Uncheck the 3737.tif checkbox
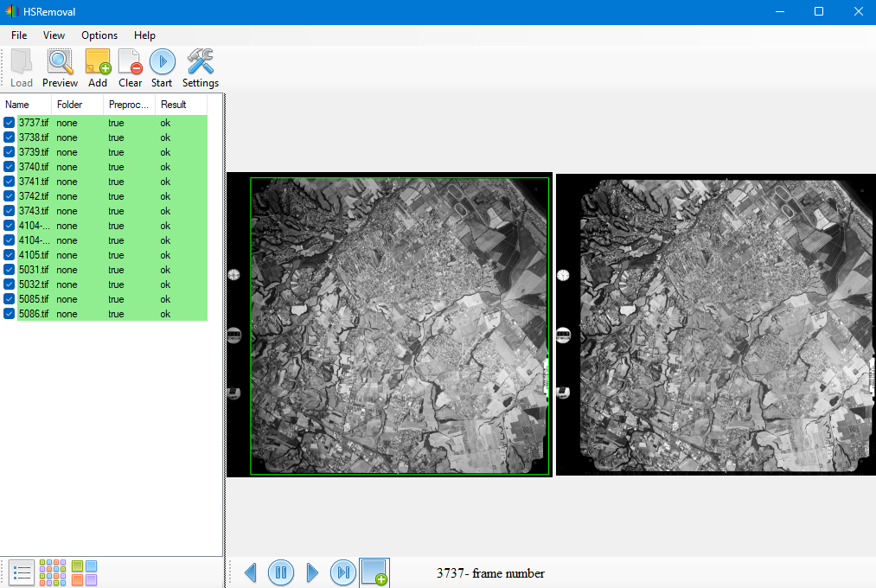This screenshot has width=876, height=588. (x=9, y=122)
